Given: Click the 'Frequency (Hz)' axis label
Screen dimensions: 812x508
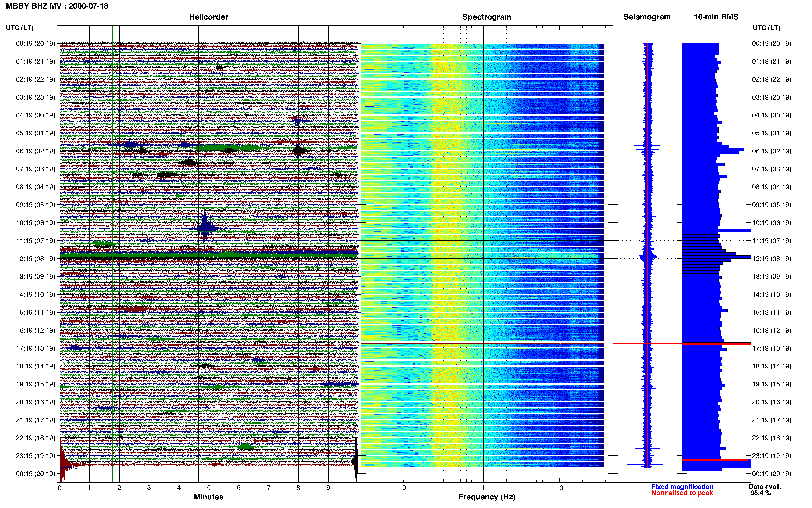Looking at the screenshot, I should point(487,497).
